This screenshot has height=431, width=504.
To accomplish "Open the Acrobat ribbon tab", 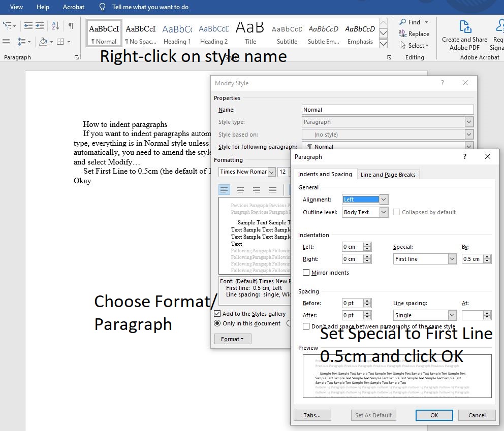I will (74, 7).
